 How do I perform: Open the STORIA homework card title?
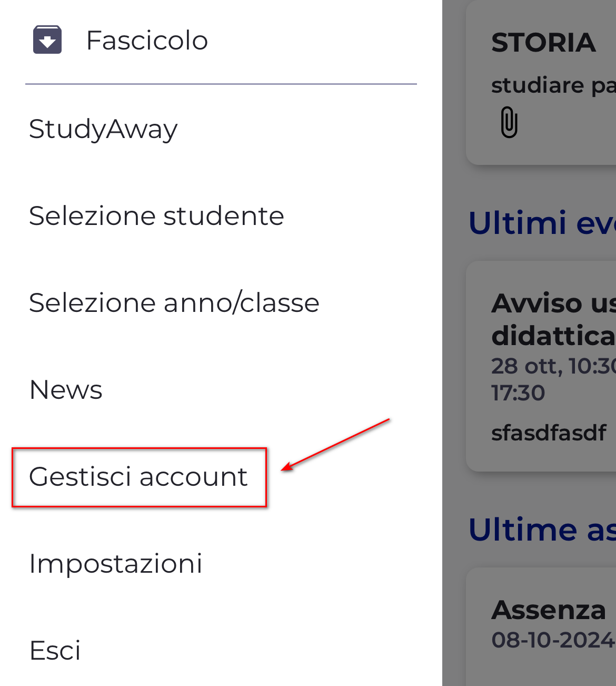pos(543,43)
